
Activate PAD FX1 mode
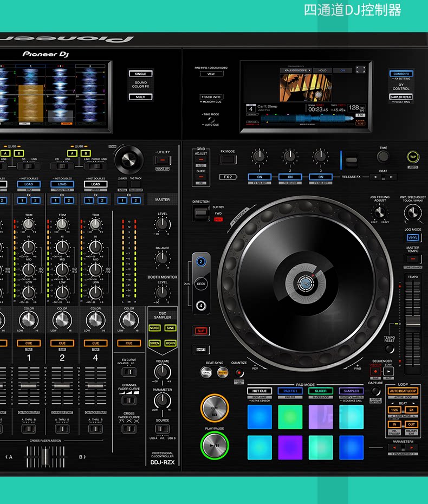click(290, 391)
